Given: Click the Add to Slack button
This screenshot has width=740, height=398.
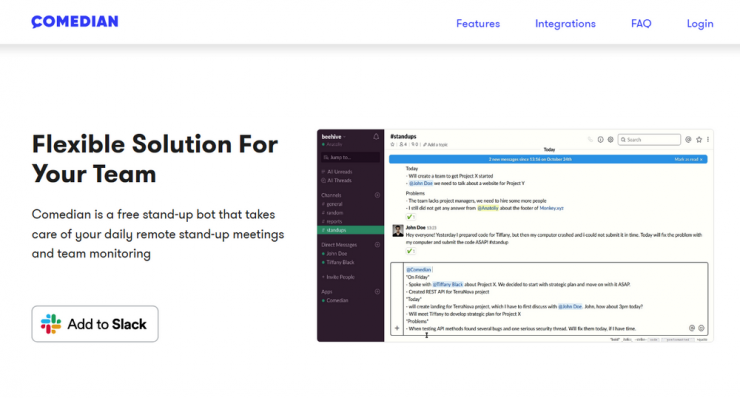Looking at the screenshot, I should (x=95, y=324).
